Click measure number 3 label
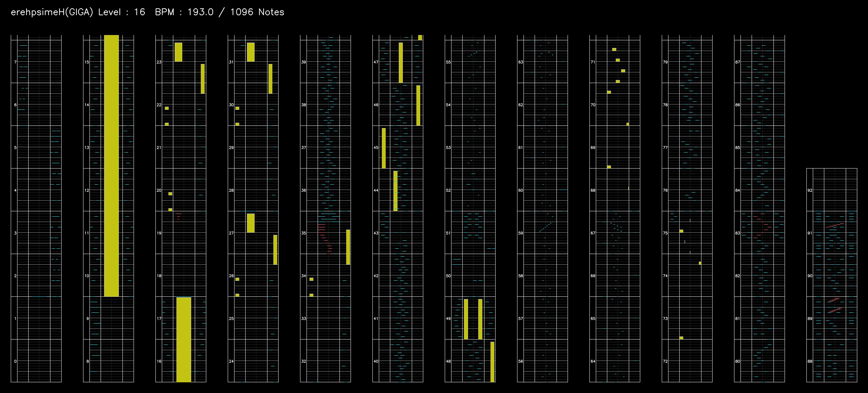This screenshot has width=868, height=393. click(x=15, y=233)
